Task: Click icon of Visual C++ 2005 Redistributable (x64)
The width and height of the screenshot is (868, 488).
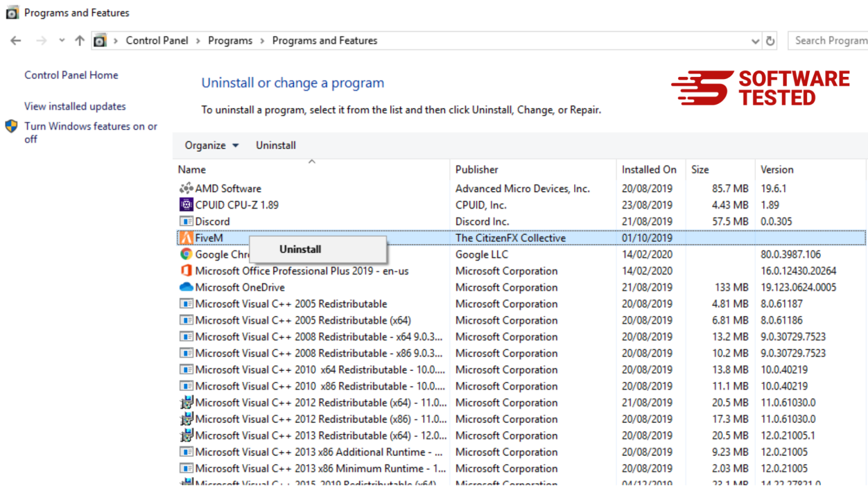Action: 186,320
